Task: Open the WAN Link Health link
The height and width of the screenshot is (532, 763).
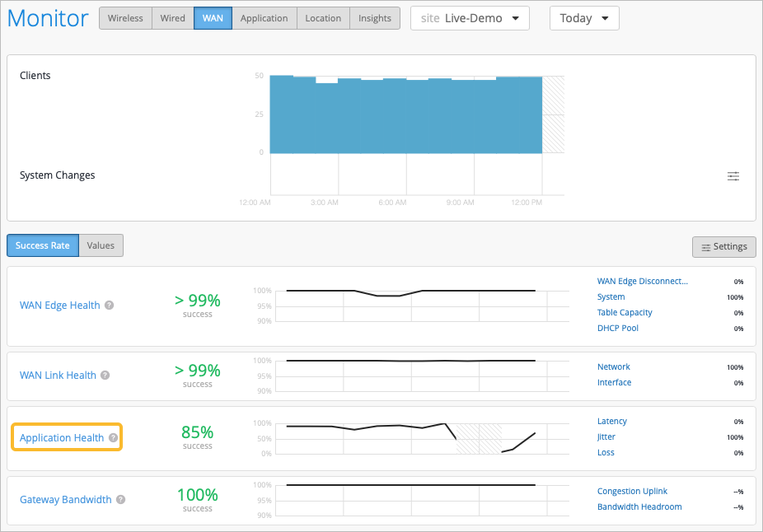Action: click(58, 375)
